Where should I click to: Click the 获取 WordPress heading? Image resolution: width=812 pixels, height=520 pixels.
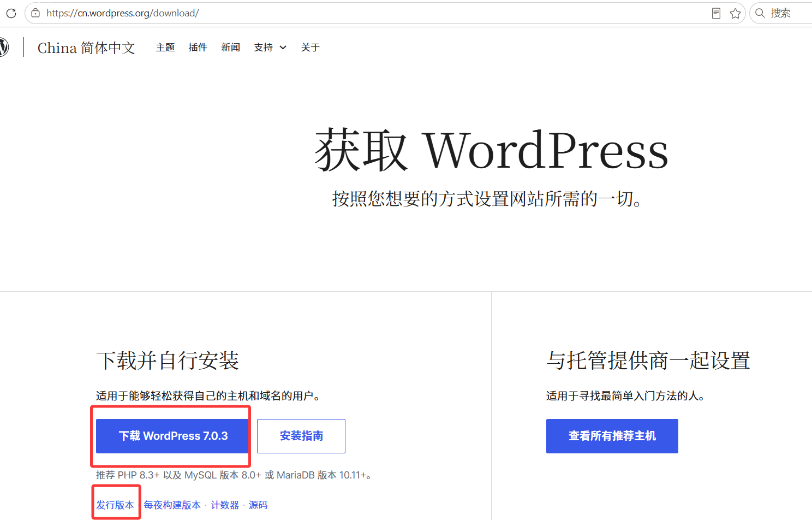(x=492, y=150)
